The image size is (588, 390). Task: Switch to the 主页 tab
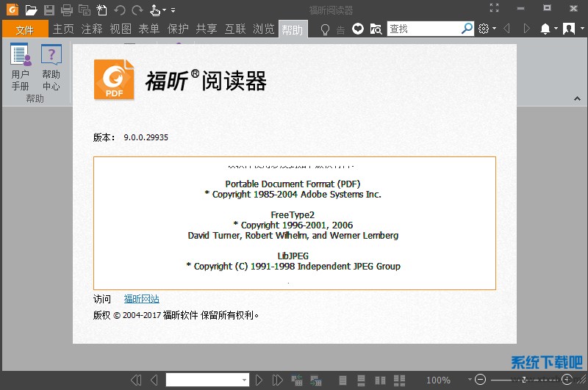63,29
